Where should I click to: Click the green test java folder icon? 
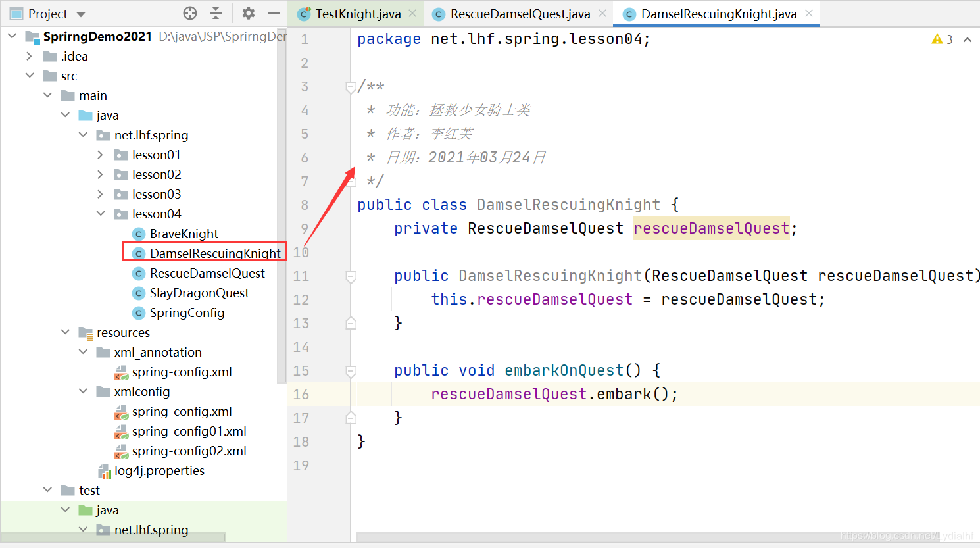tap(86, 510)
